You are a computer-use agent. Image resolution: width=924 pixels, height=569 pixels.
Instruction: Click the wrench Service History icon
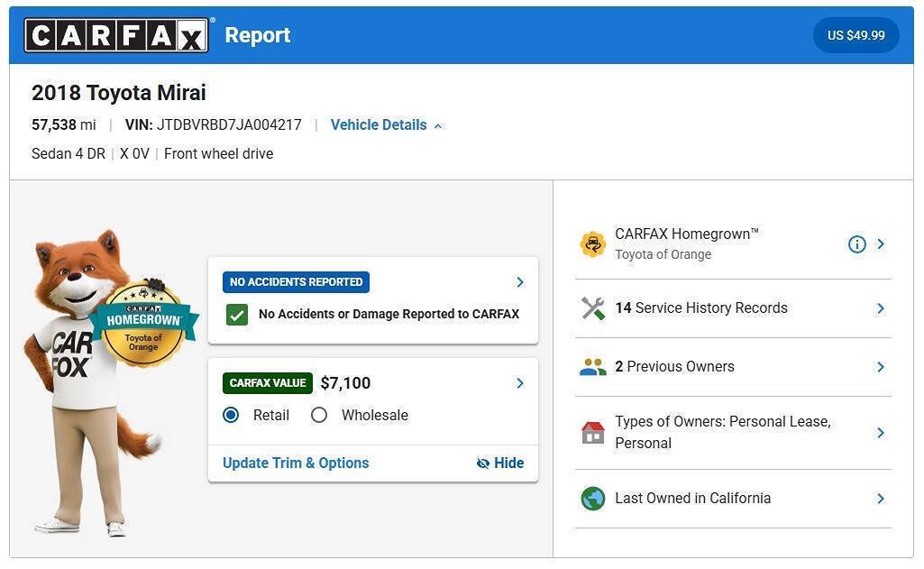[x=593, y=308]
